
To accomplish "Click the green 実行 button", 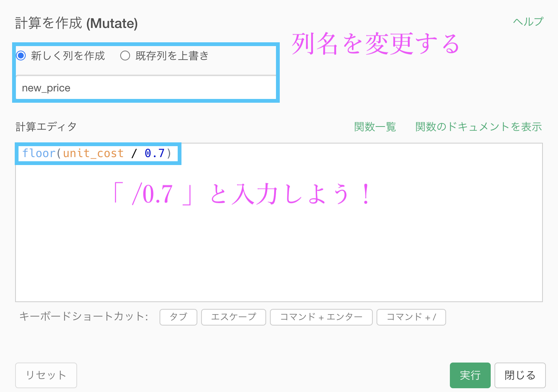I will point(470,375).
